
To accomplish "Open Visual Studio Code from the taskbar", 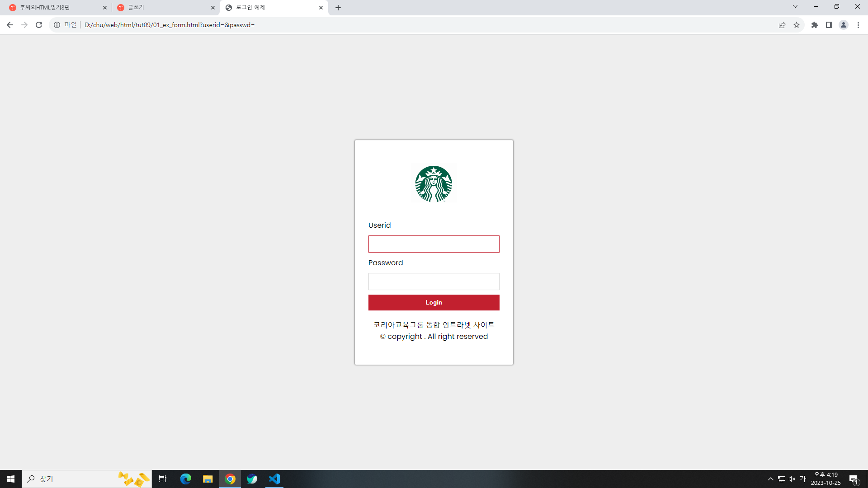I will tap(274, 479).
